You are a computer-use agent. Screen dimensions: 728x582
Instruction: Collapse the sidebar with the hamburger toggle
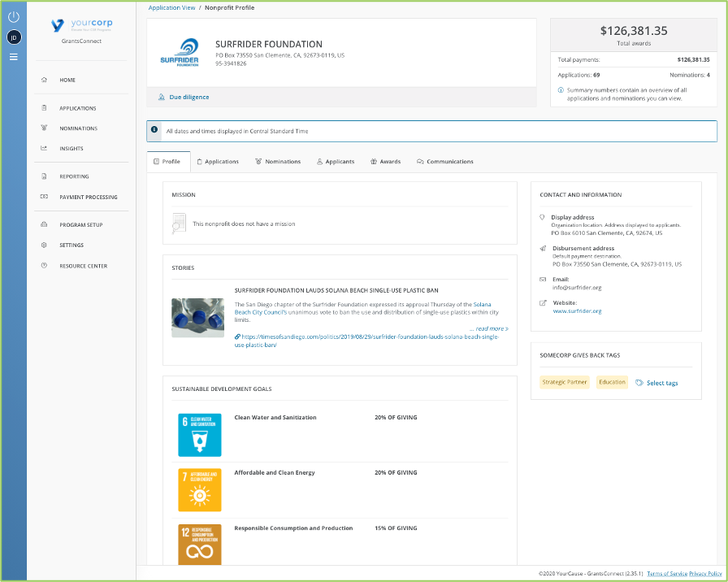click(13, 55)
